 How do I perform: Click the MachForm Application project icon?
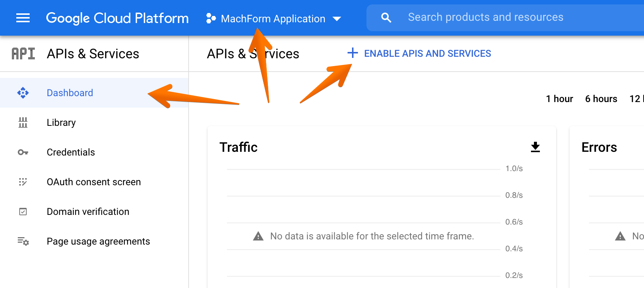[x=211, y=18]
